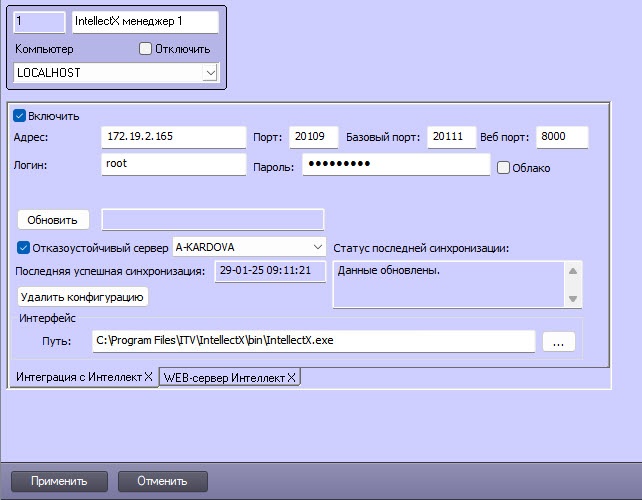The height and width of the screenshot is (500, 642).
Task: Click the Компьютер label
Action: (x=44, y=49)
